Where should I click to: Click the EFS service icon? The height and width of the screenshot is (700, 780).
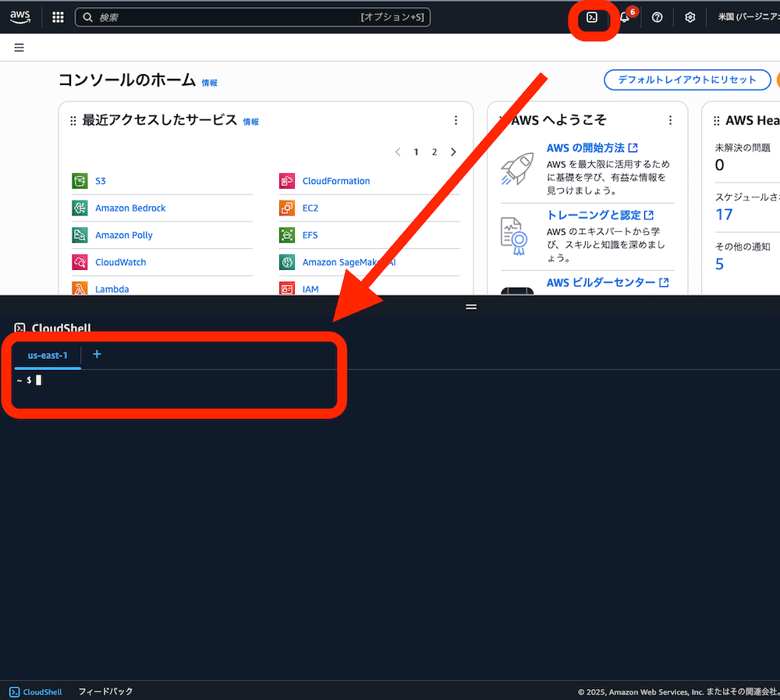tap(287, 234)
